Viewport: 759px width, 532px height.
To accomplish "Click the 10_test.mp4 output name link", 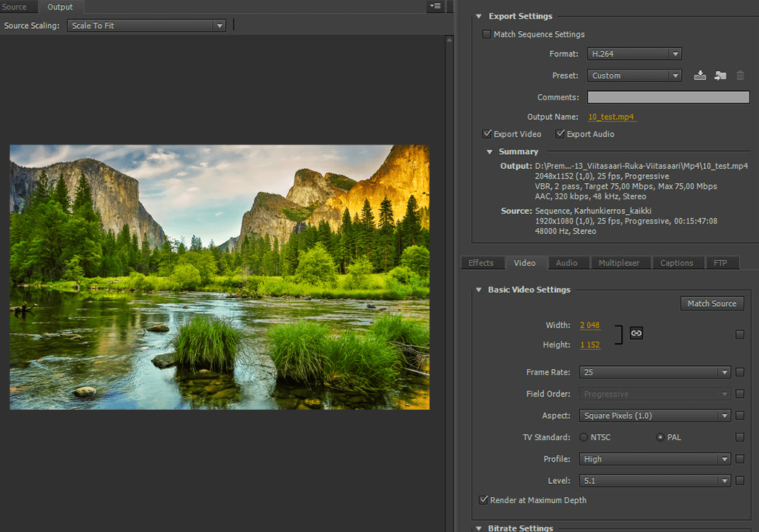I will coord(611,117).
